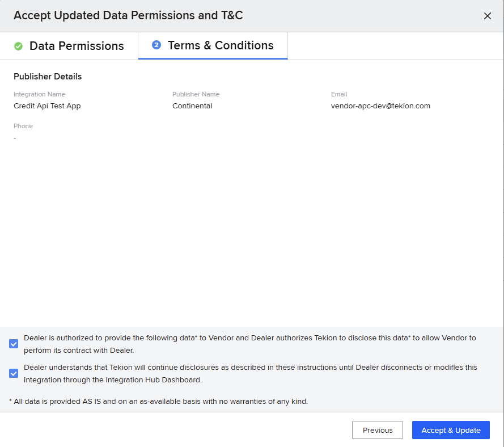Click the Phone field label

(23, 126)
